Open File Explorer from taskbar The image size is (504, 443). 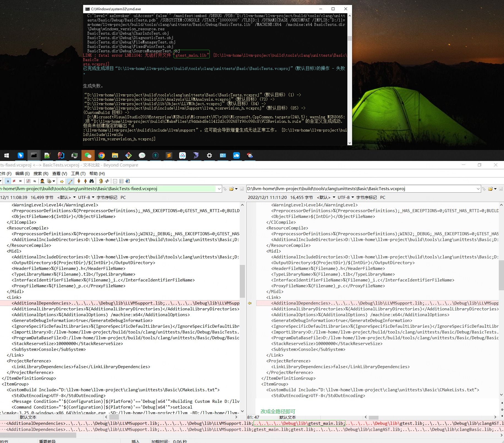pyautogui.click(x=115, y=155)
